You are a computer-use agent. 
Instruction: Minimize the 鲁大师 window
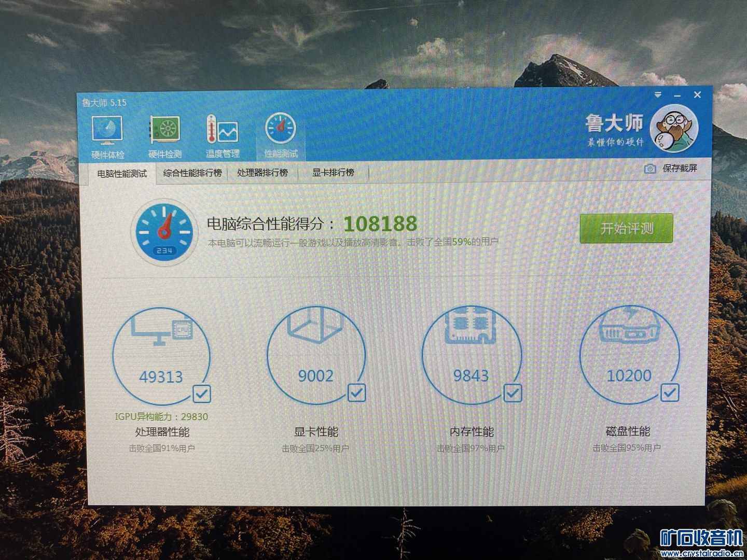pyautogui.click(x=677, y=95)
